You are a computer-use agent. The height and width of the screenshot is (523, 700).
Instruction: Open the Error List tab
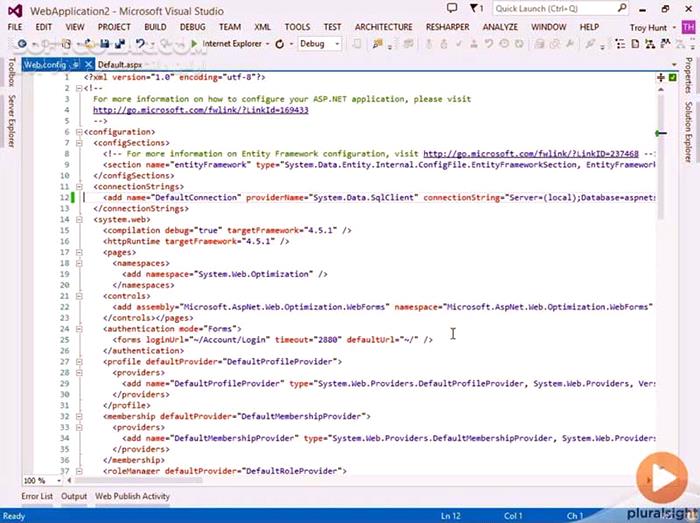pos(37,496)
